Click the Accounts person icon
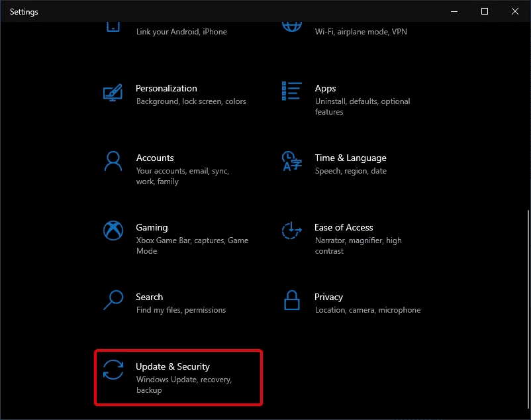 click(113, 161)
